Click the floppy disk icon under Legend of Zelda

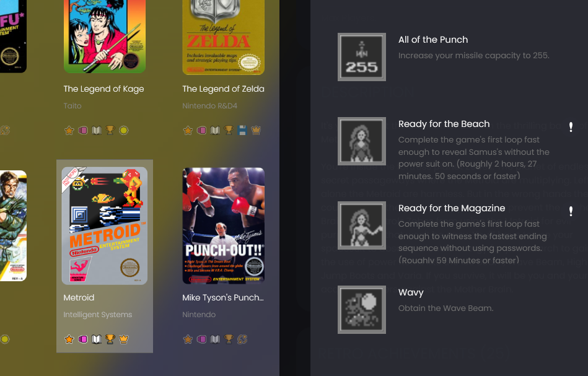pyautogui.click(x=242, y=131)
